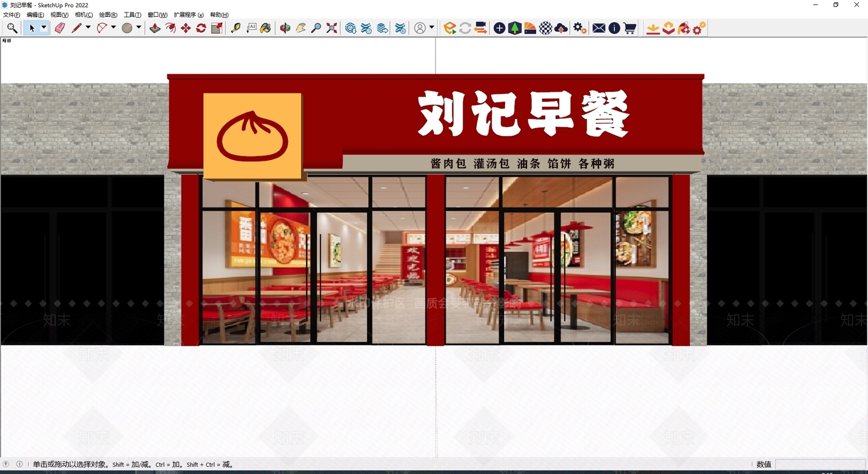Image resolution: width=868 pixels, height=474 pixels.
Task: Click the Zoom Extents icon
Action: point(331,28)
